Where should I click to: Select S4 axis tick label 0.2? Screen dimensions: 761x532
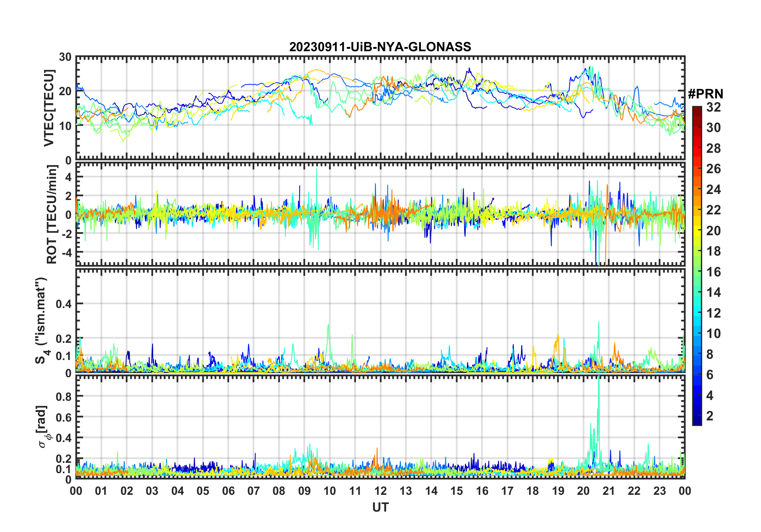(x=64, y=338)
